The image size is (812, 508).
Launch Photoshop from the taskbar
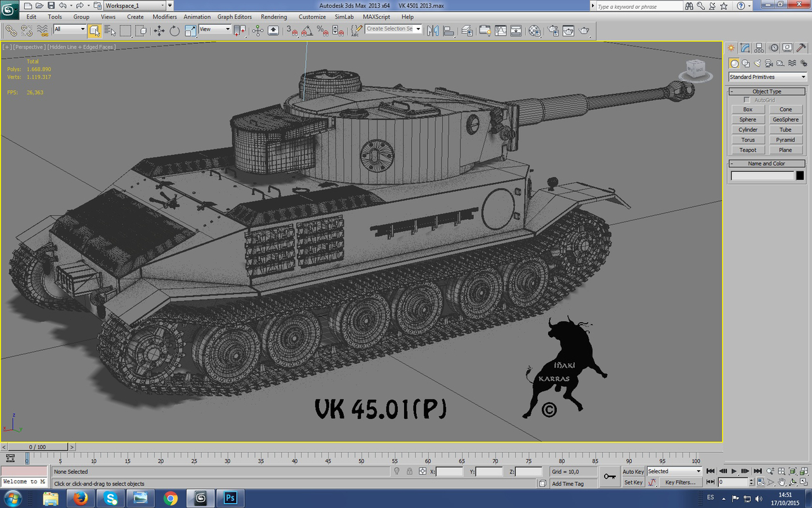point(230,498)
